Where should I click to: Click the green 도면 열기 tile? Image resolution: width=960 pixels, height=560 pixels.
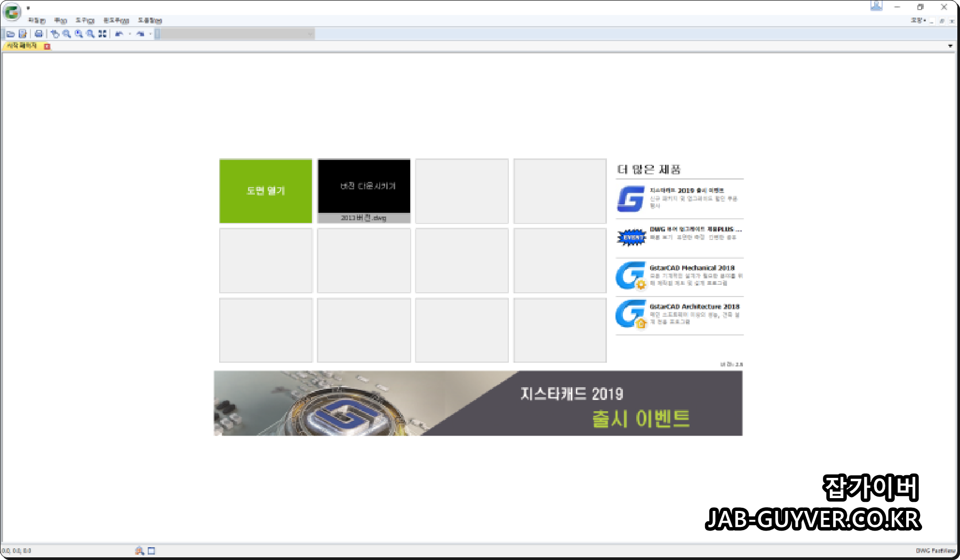(x=266, y=191)
